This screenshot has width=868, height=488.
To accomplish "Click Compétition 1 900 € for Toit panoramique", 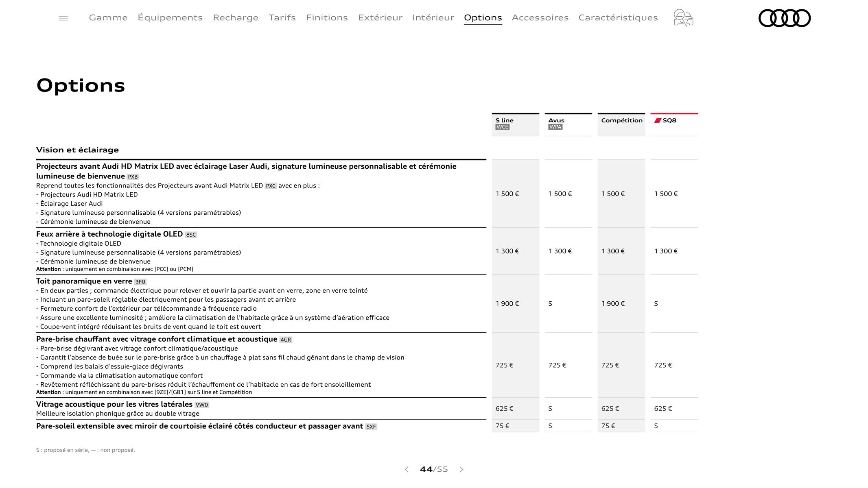I will click(613, 304).
